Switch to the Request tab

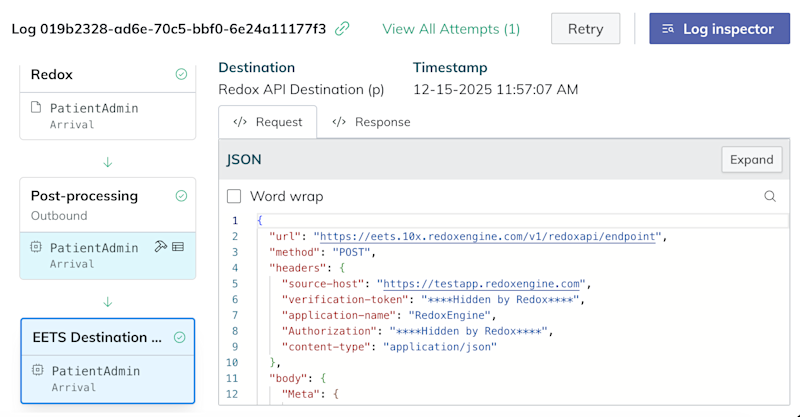[x=267, y=122]
